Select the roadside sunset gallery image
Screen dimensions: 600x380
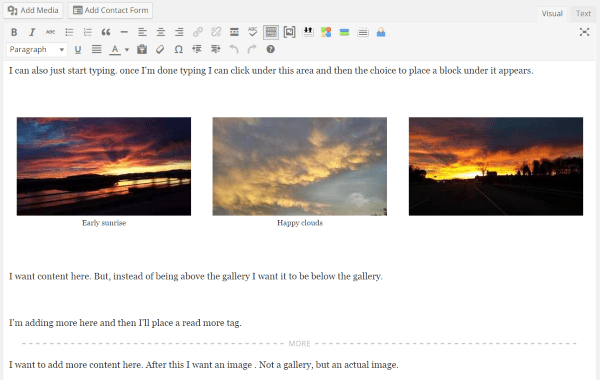(x=496, y=166)
